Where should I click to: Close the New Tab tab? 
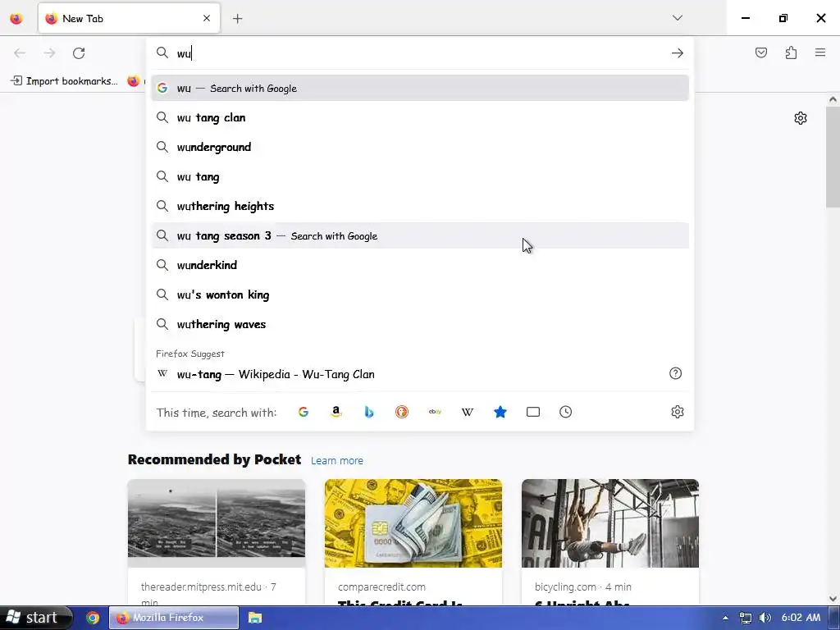(x=207, y=18)
